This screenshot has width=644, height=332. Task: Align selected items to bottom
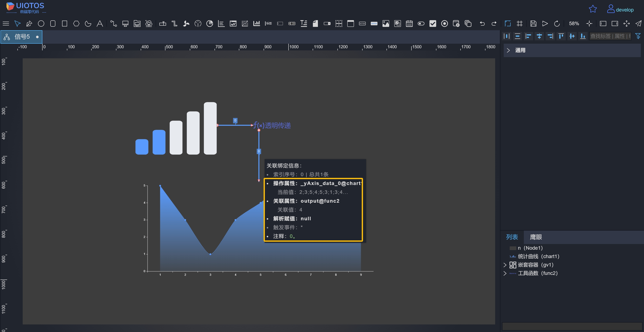tap(583, 36)
